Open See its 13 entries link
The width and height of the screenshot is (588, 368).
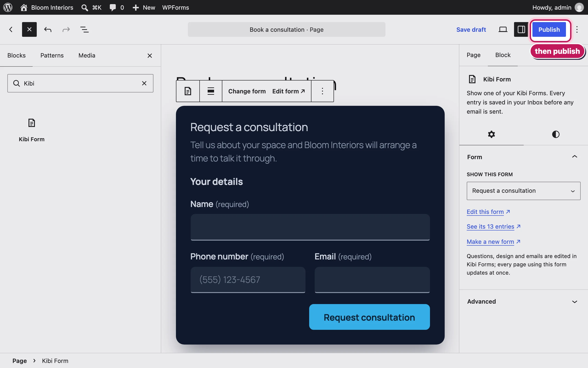pyautogui.click(x=493, y=227)
